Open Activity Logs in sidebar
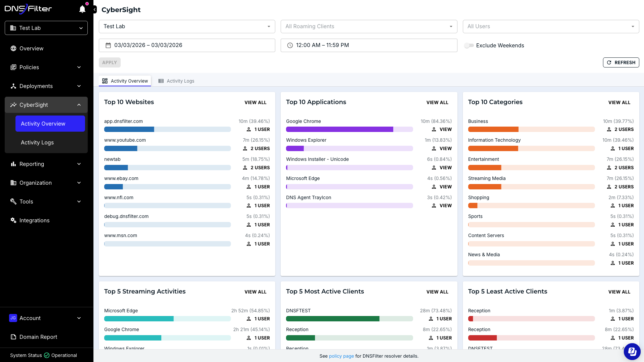The image size is (644, 362). [x=50, y=142]
